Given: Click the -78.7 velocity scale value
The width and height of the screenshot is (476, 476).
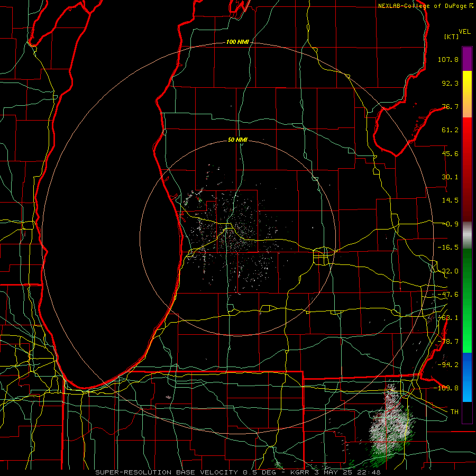Looking at the screenshot, I should (x=448, y=342).
